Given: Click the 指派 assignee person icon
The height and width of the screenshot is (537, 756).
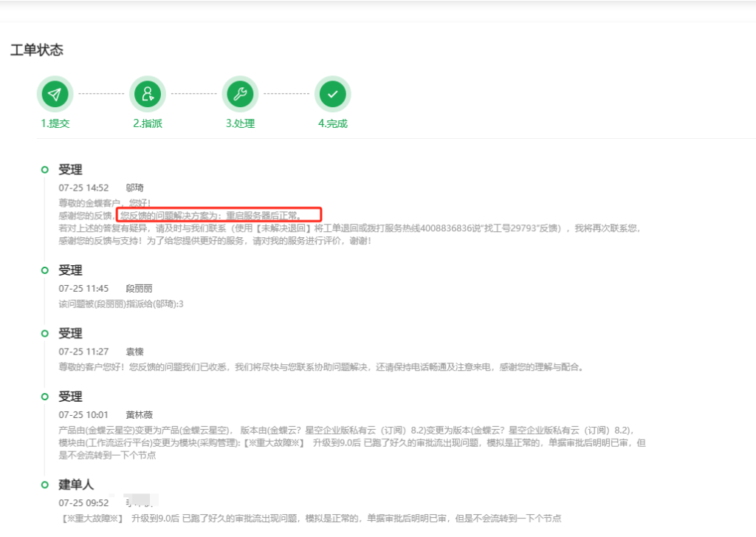Looking at the screenshot, I should pos(147,93).
